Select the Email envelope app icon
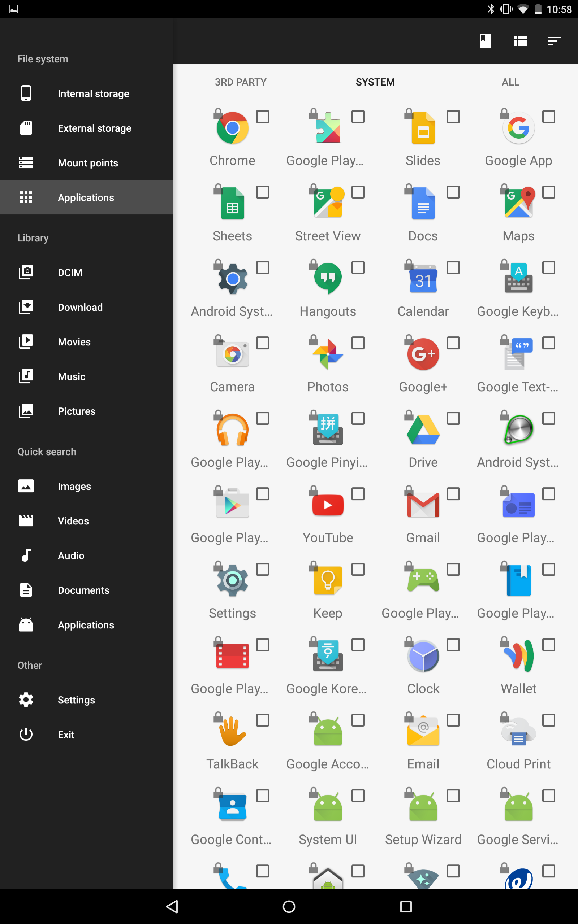Screen dimensions: 578x924 click(x=423, y=731)
